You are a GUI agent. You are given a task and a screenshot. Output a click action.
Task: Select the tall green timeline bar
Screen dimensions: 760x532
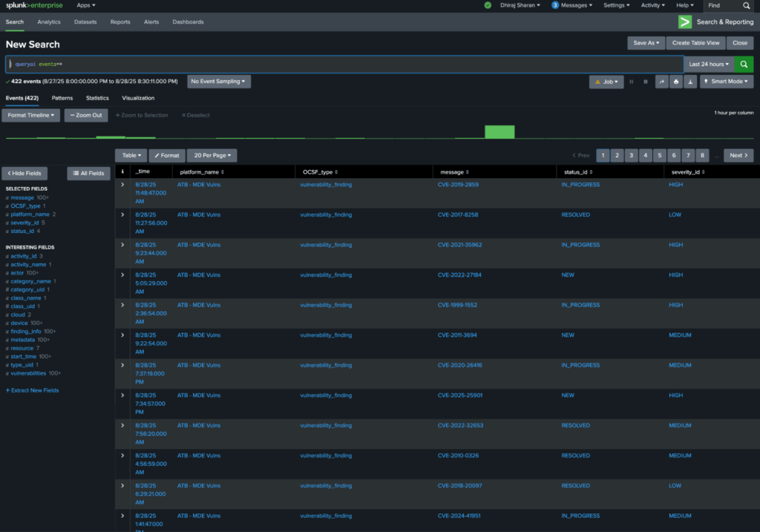pos(499,132)
